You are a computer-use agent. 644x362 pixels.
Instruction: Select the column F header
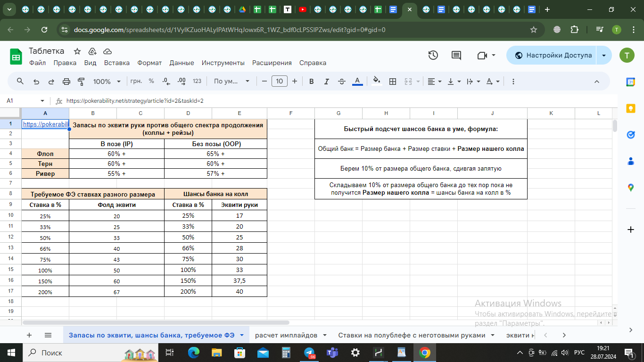pyautogui.click(x=291, y=113)
